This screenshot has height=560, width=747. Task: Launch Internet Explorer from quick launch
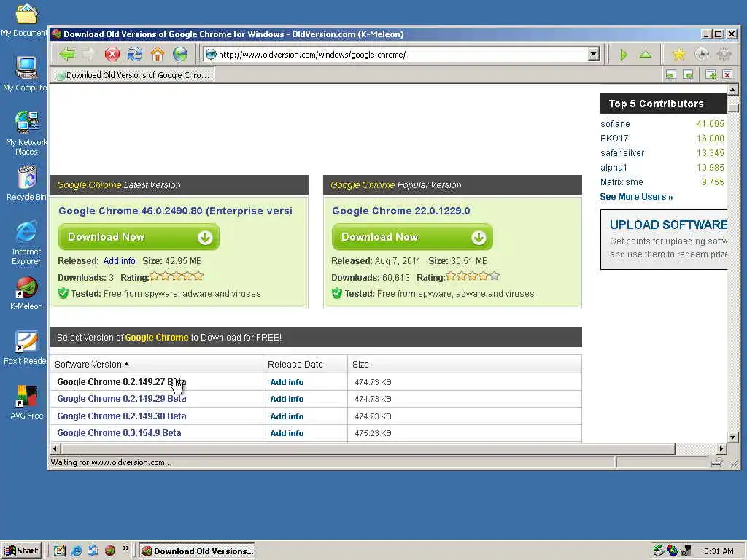(x=76, y=551)
